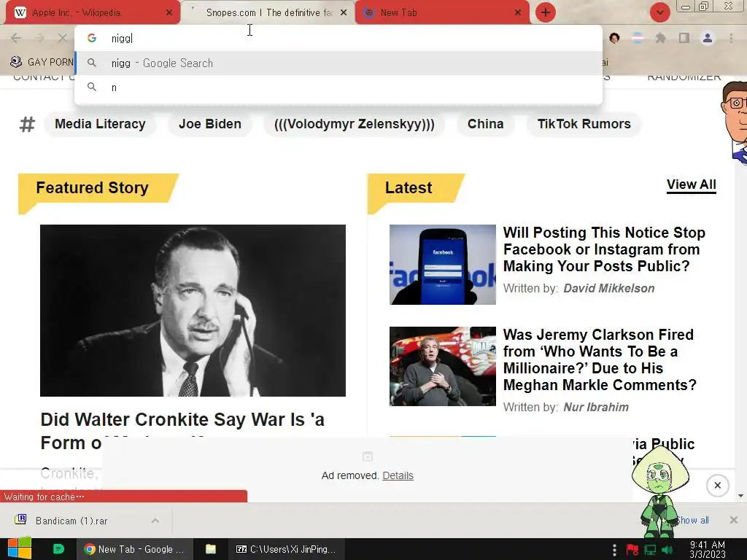747x560 pixels.
Task: Show hidden tray icons with the dots
Action: tap(614, 550)
